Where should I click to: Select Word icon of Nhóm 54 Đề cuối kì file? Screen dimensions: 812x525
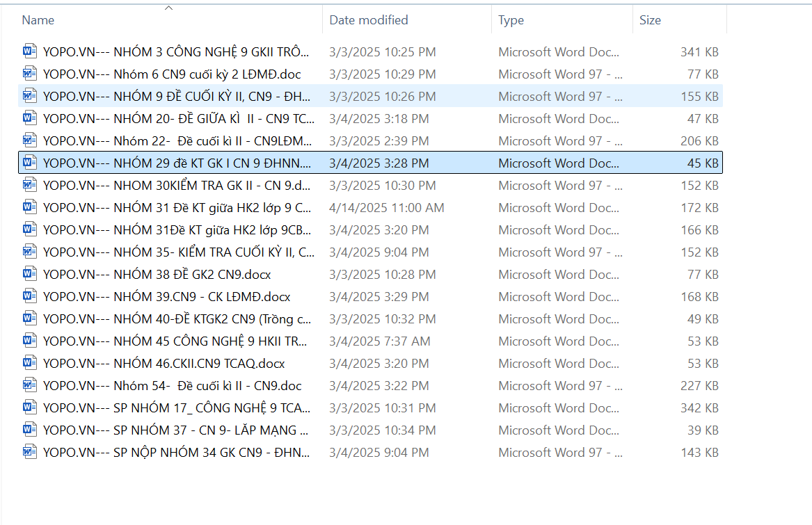pyautogui.click(x=29, y=385)
